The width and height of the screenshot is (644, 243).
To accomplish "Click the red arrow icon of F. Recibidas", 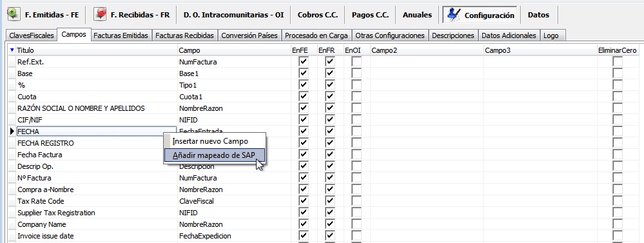I will click(x=100, y=14).
